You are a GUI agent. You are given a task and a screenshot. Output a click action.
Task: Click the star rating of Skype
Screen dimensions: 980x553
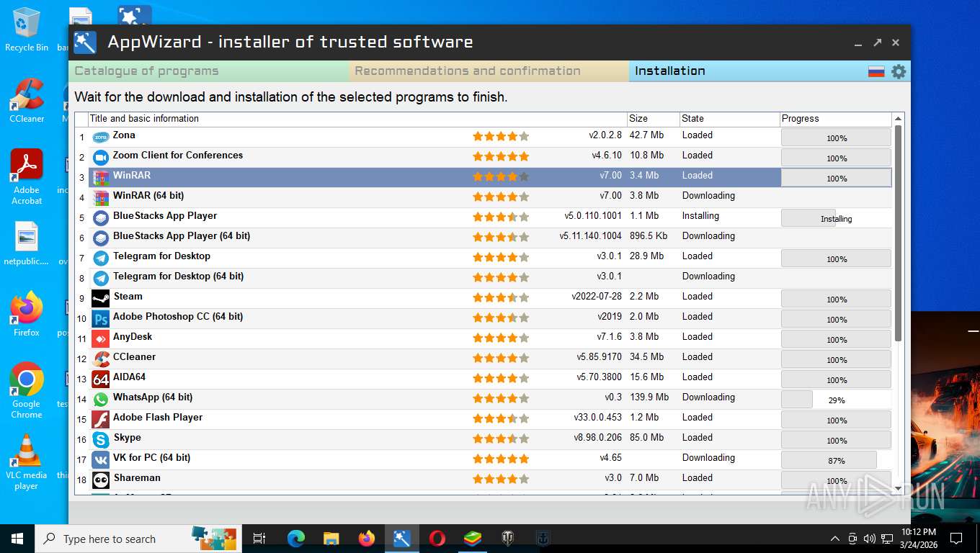(501, 439)
